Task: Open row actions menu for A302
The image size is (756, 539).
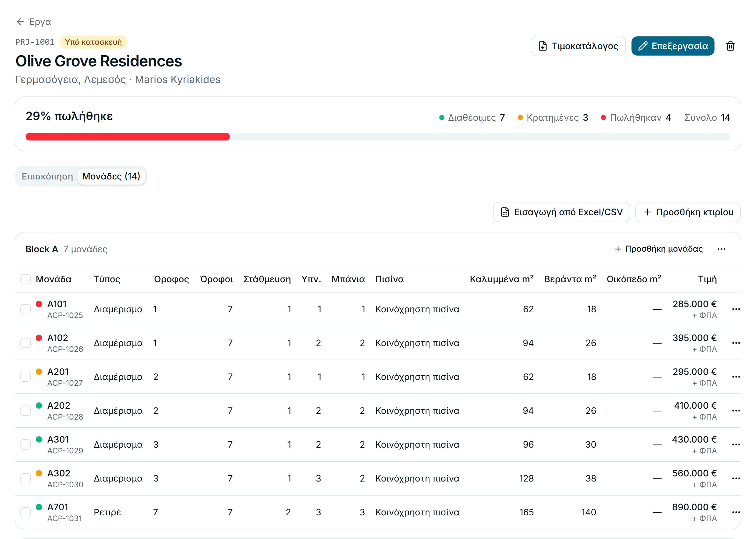Action: coord(736,478)
